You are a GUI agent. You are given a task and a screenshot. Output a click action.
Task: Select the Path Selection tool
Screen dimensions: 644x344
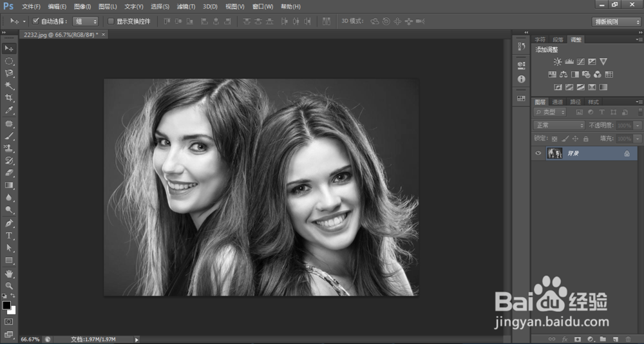click(x=9, y=248)
